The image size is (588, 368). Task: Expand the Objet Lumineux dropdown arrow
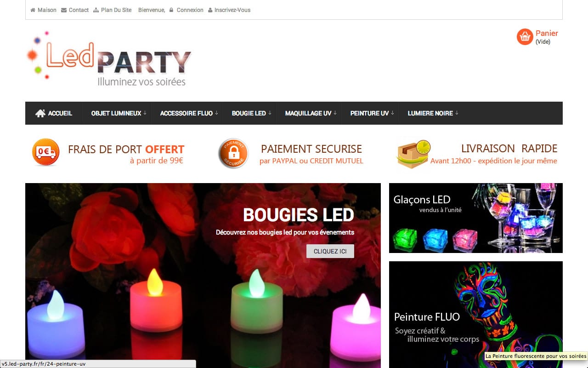click(145, 113)
